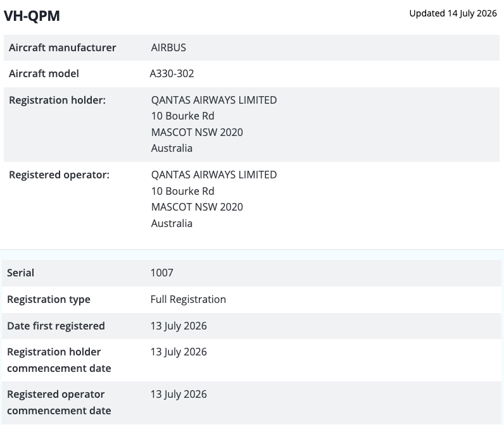Select the A330-302 aircraft model value
Viewport: 504px width, 425px height.
172,73
